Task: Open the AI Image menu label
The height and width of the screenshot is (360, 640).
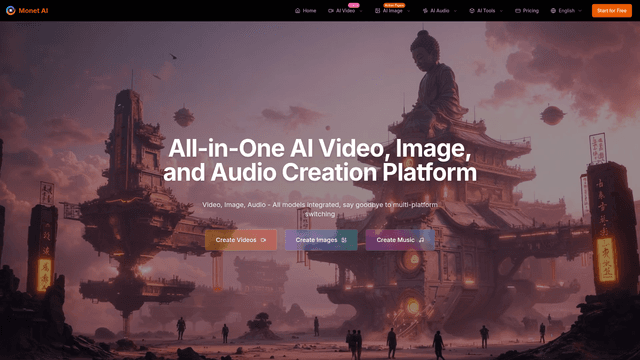Action: [x=393, y=11]
